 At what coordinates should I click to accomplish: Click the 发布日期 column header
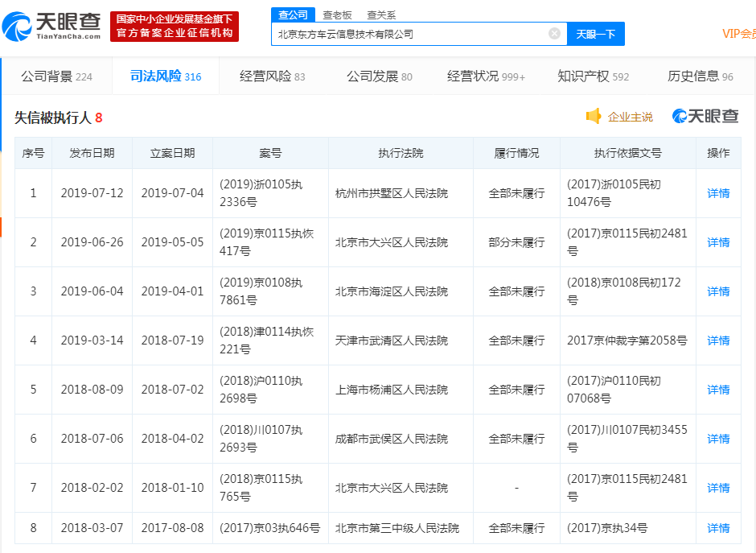point(92,154)
